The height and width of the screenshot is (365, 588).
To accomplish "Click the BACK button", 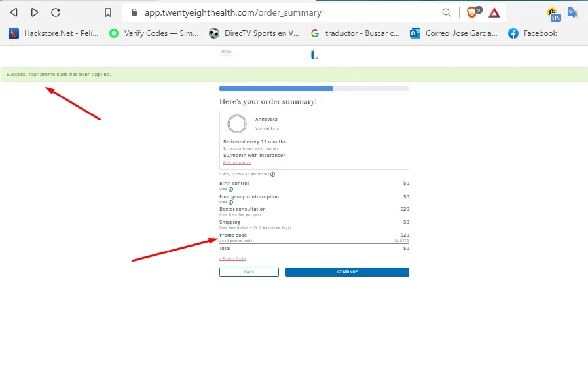I will click(249, 272).
